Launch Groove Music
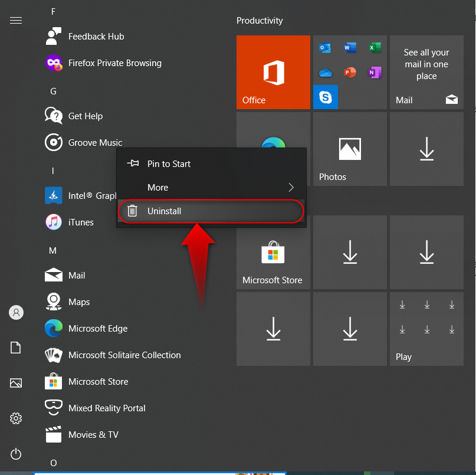Image resolution: width=476 pixels, height=475 pixels. point(84,142)
